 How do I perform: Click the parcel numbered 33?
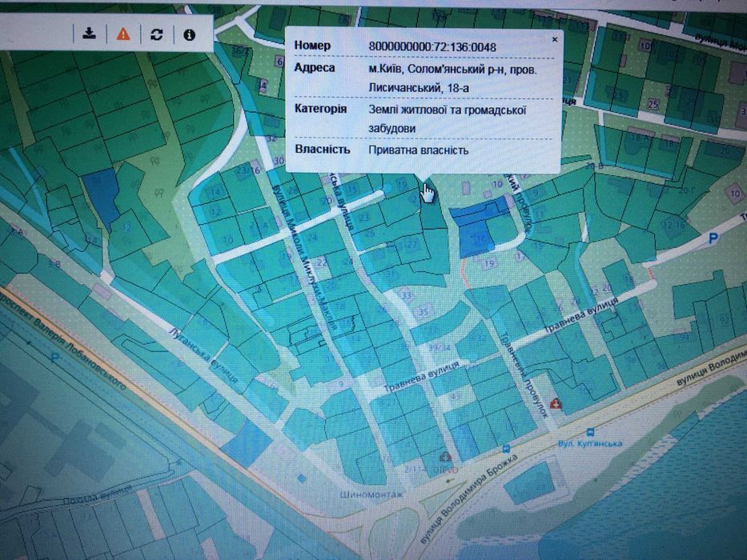[407, 295]
